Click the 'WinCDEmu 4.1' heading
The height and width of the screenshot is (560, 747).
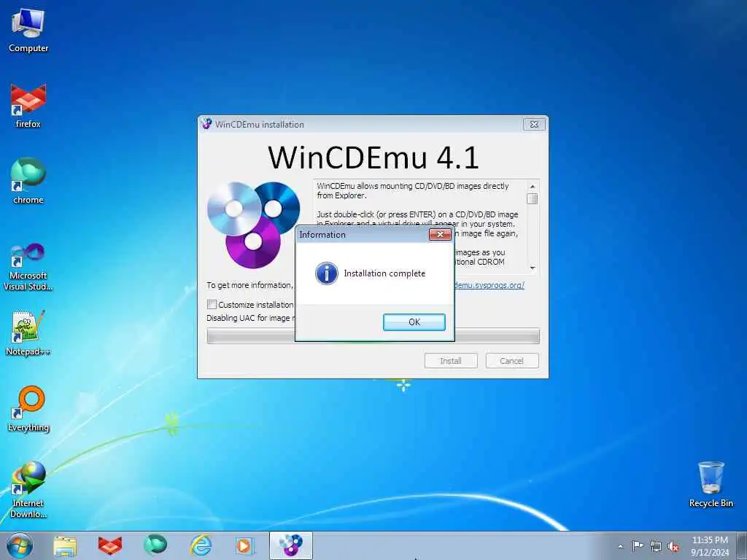pos(373,157)
